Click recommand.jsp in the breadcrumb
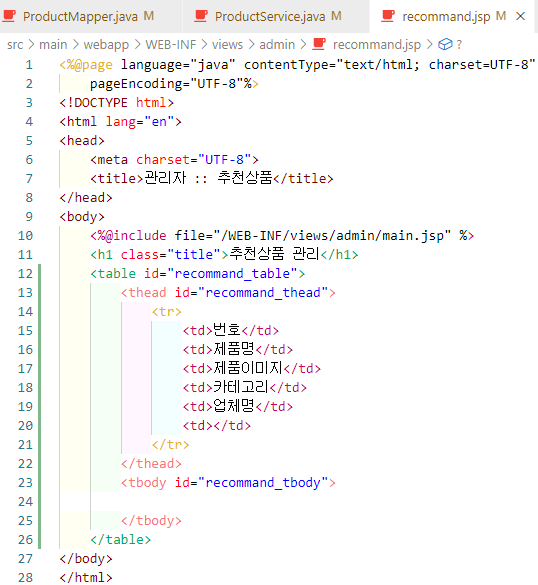The width and height of the screenshot is (538, 585). click(376, 45)
